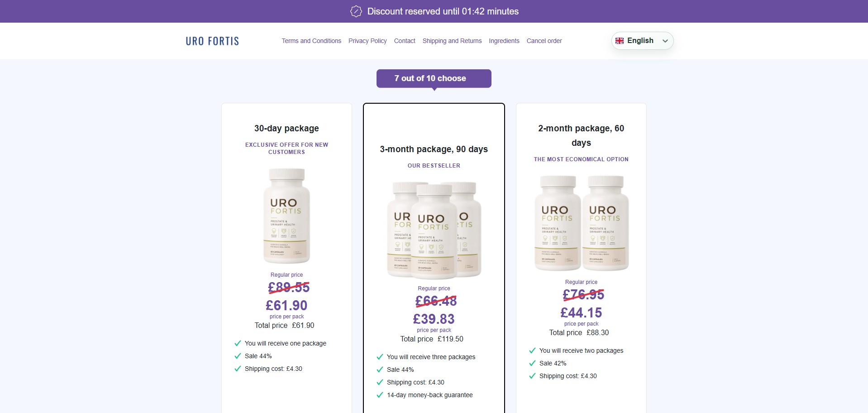Click checkmark beside one package text
The height and width of the screenshot is (413, 868).
click(238, 343)
